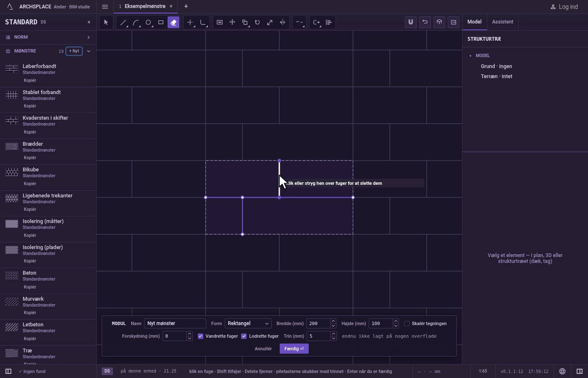Click the move cross-arrows tool
588x378 pixels.
[232, 22]
